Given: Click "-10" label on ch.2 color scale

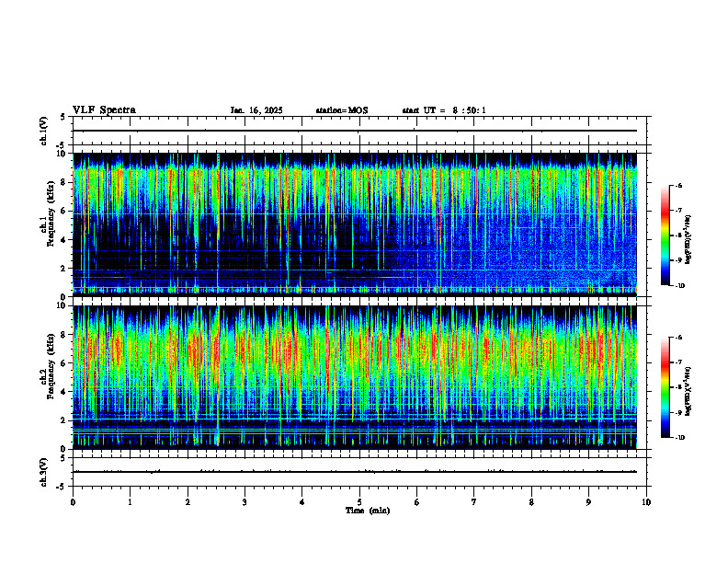Looking at the screenshot, I should pyautogui.click(x=679, y=438).
